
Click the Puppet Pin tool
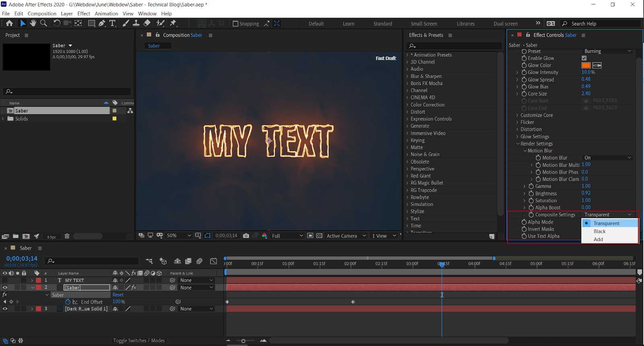click(x=173, y=23)
